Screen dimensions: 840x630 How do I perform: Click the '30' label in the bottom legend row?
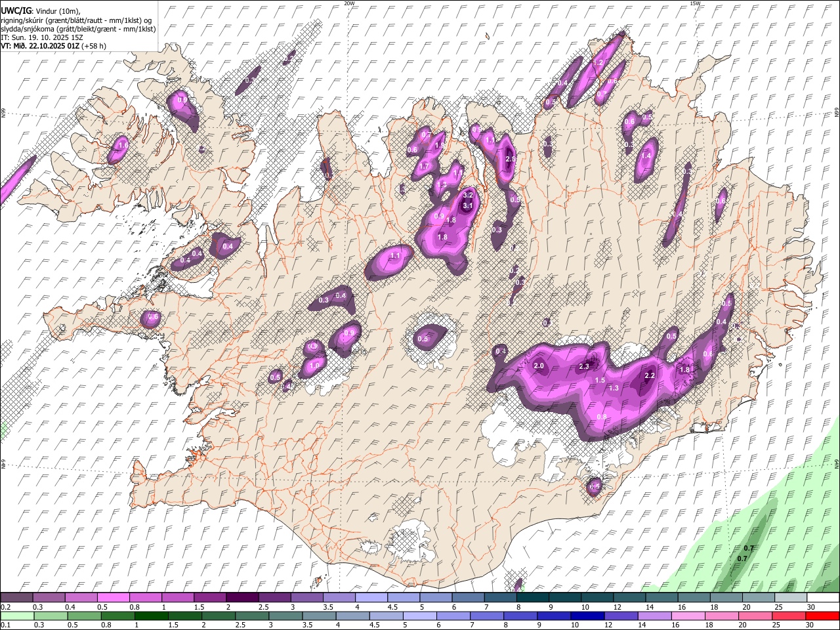[x=810, y=625]
